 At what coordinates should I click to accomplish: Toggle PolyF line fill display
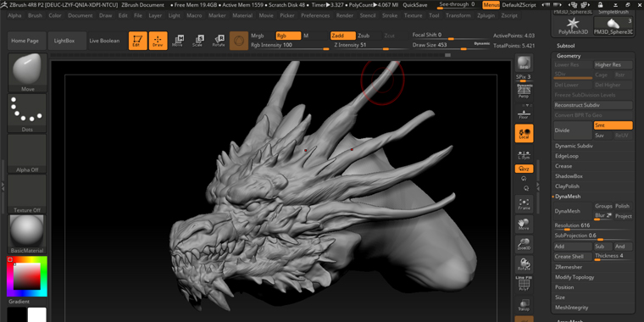tap(524, 284)
